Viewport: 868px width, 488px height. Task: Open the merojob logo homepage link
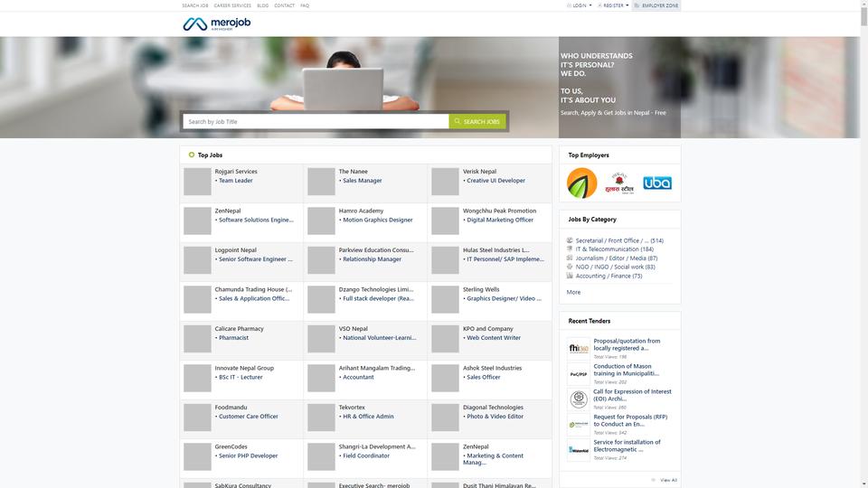pyautogui.click(x=216, y=23)
